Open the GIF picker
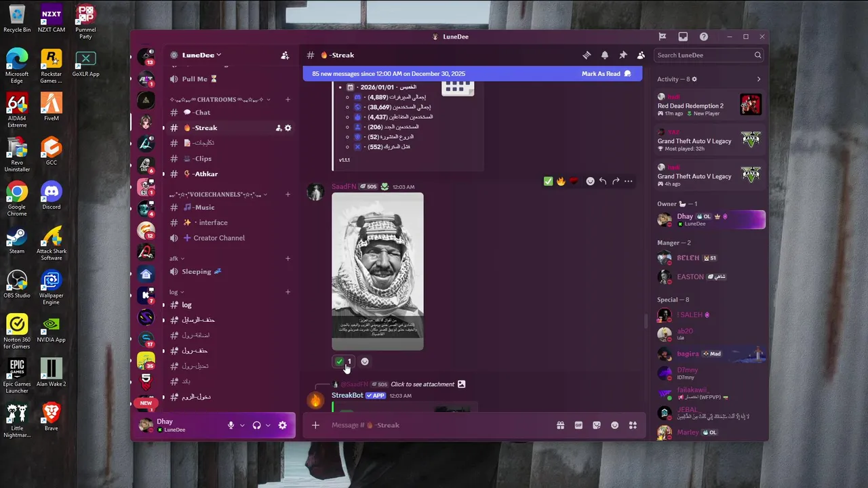Image resolution: width=868 pixels, height=488 pixels. pos(578,426)
